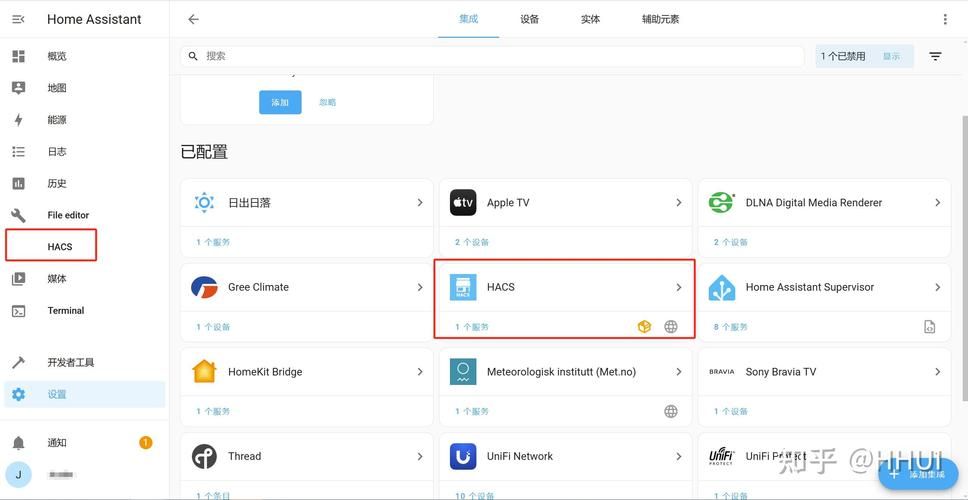Viewport: 968px width, 500px height.
Task: Open the three-dot overflow menu
Action: point(945,19)
